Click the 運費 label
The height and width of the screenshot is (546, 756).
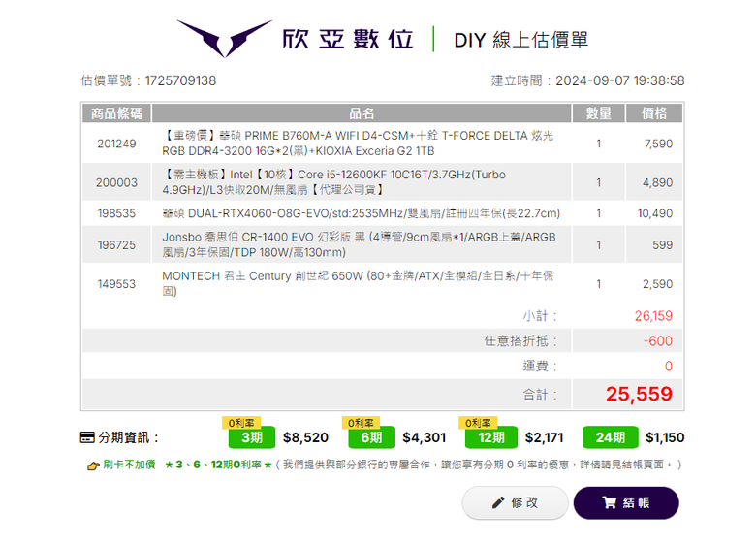click(540, 366)
